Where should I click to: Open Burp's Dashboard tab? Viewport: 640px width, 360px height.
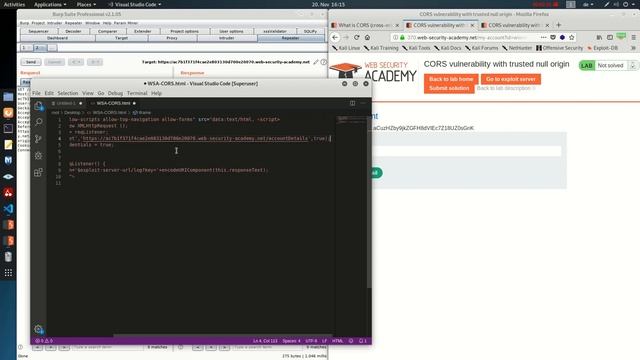click(57, 38)
